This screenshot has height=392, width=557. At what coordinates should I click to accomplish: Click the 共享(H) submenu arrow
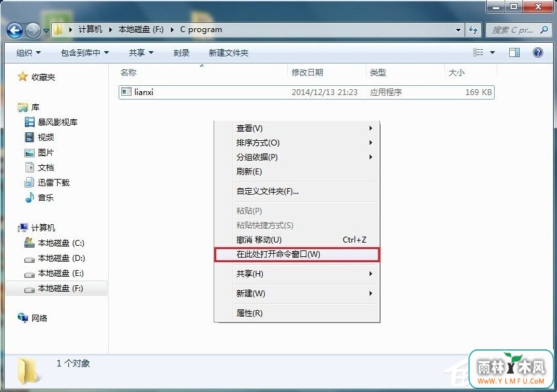[x=370, y=274]
